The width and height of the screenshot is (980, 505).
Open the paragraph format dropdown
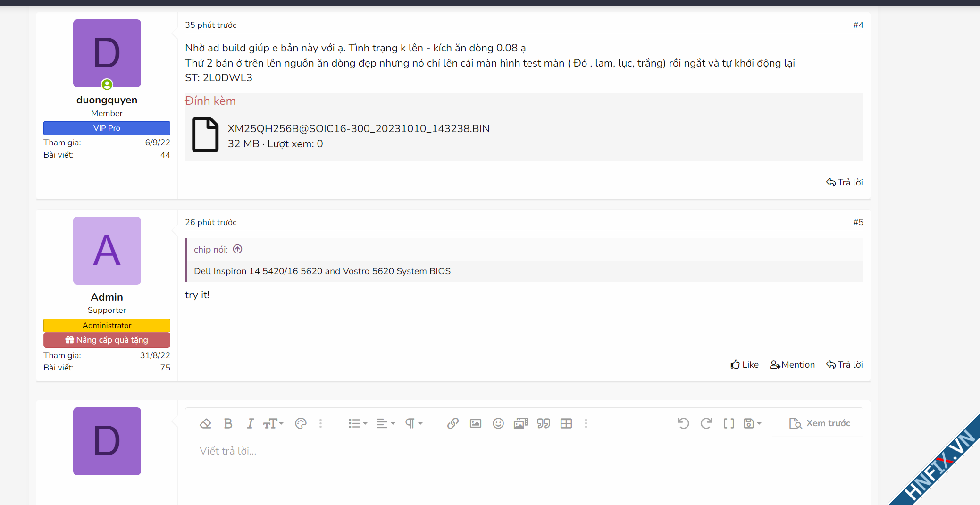pyautogui.click(x=414, y=423)
